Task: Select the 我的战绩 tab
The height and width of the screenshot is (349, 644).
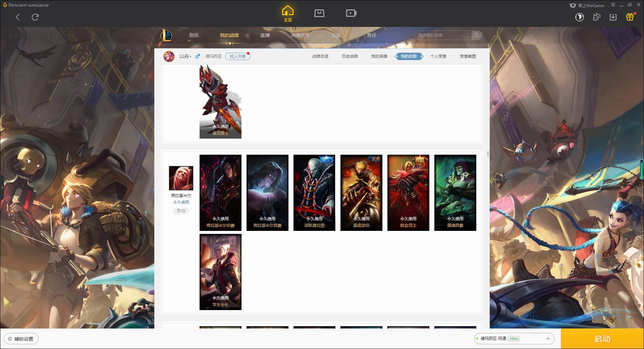Action: point(229,35)
